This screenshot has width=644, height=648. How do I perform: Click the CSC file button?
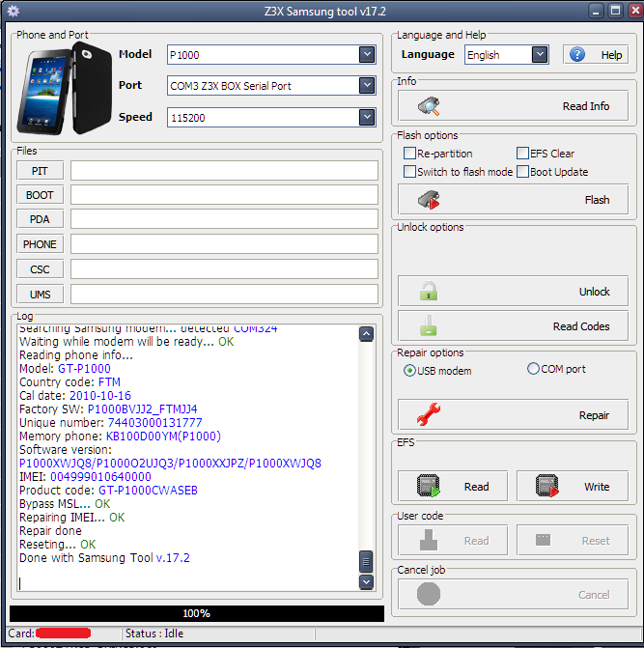[x=41, y=269]
